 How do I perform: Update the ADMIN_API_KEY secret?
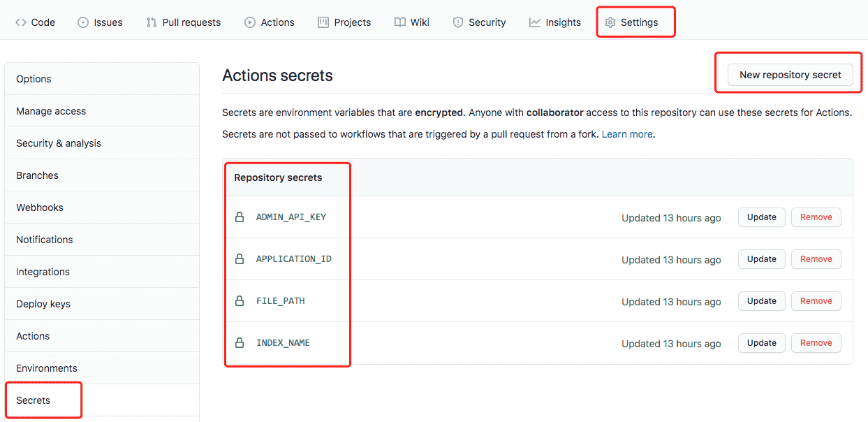tap(762, 217)
